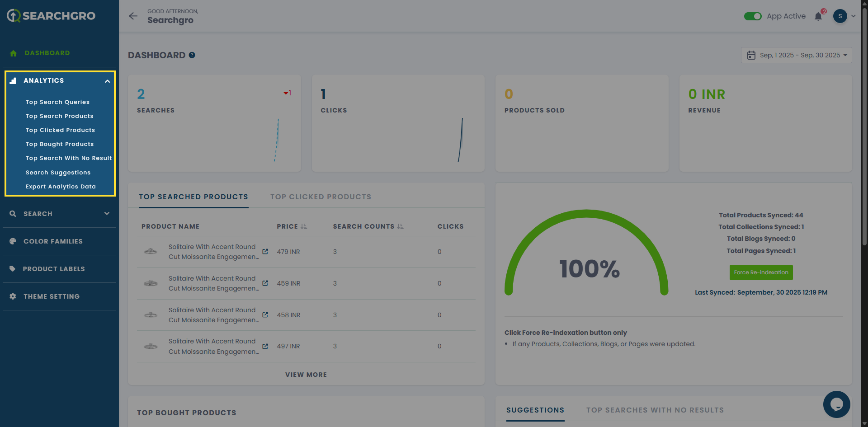The image size is (868, 427).
Task: Toggle the App Active switch
Action: click(x=753, y=16)
